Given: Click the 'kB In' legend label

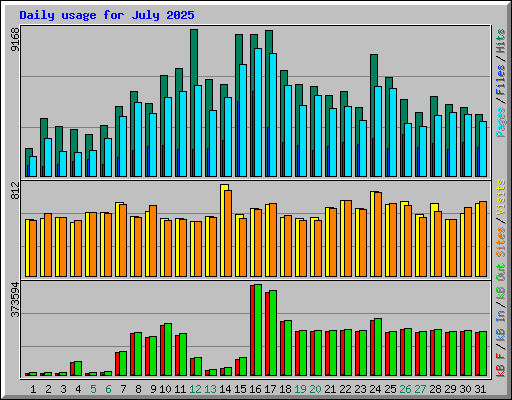Looking at the screenshot, I should (501, 326).
